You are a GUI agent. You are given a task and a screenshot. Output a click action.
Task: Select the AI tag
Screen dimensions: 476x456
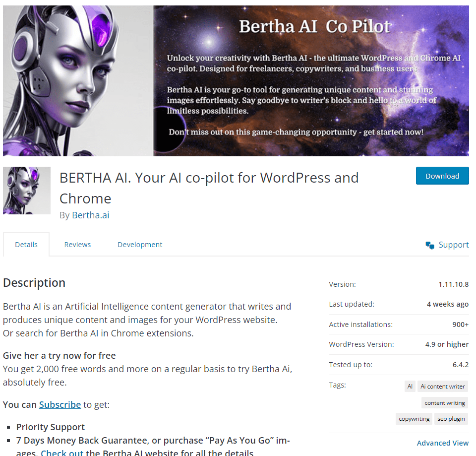(x=410, y=387)
